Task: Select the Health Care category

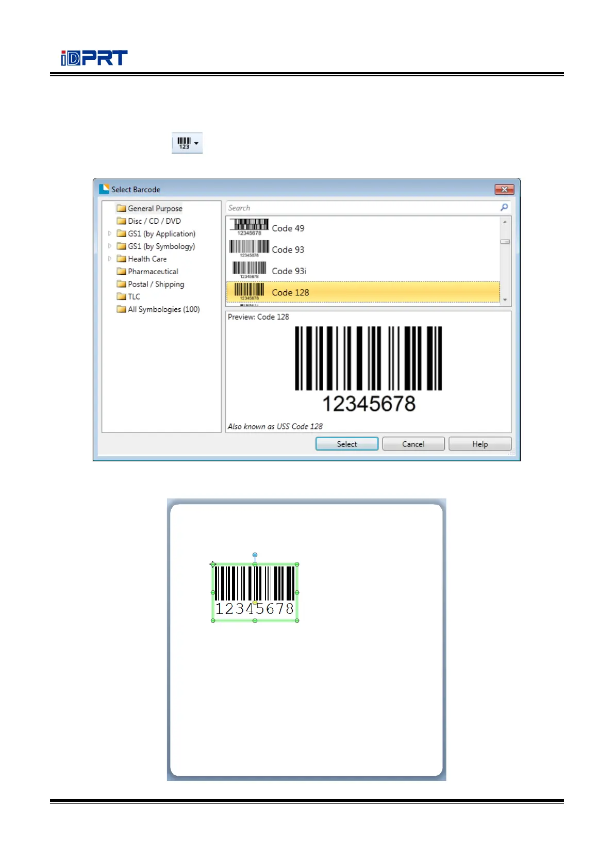Action: click(x=142, y=259)
